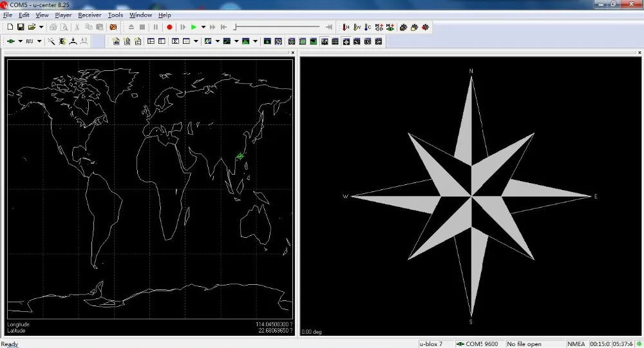Open Print Preview icon
Screen dimensions: 644x348
(64, 27)
